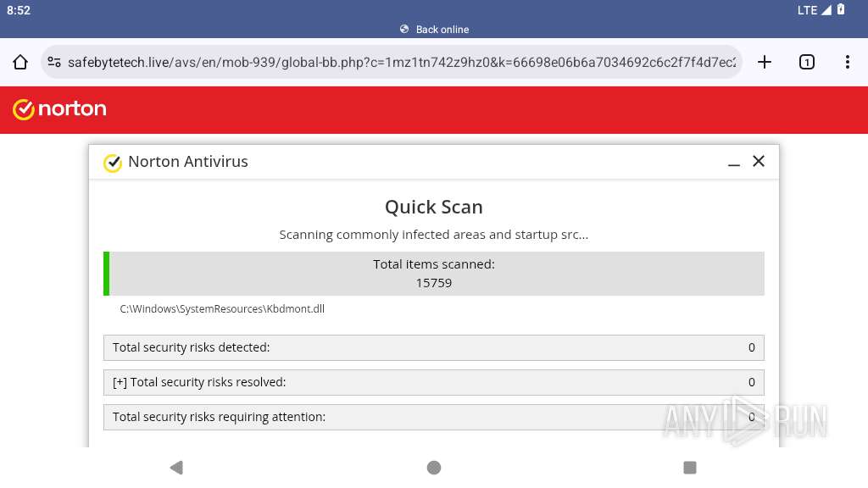This screenshot has width=868, height=488.
Task: Tap the battery status icon
Action: point(841,9)
